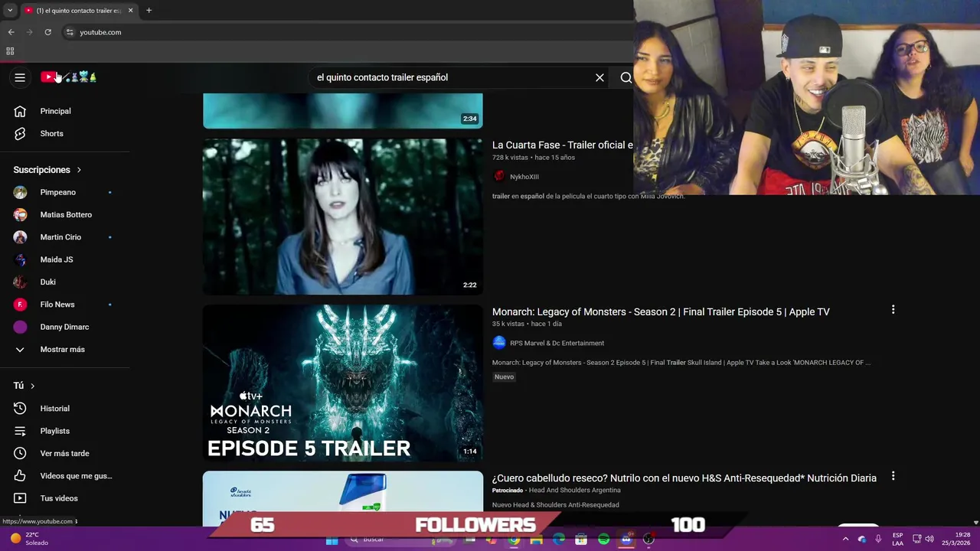Open the Head And Shoulders Argentina advertiser link
Viewport: 980px width, 551px height.
pyautogui.click(x=574, y=491)
